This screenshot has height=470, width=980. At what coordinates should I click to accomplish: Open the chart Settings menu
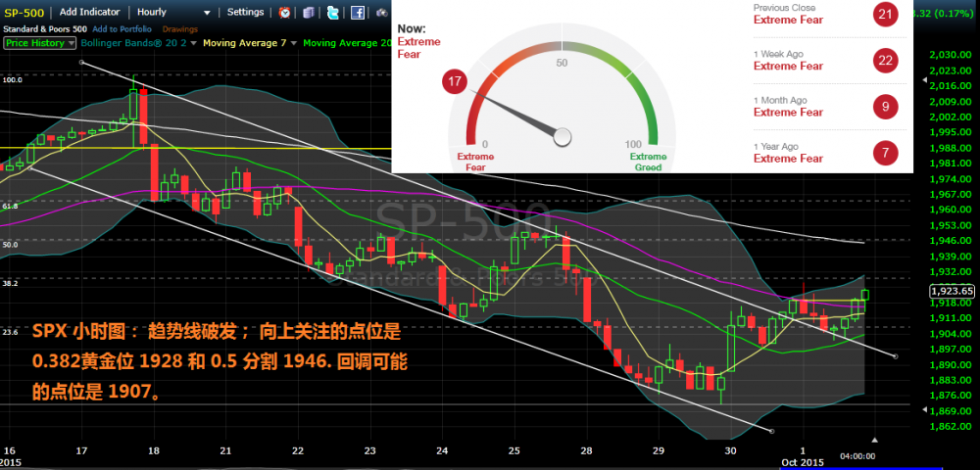pos(245,12)
